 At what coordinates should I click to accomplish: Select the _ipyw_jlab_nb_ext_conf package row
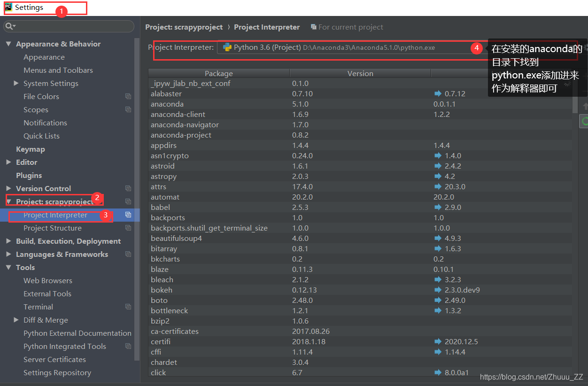pyautogui.click(x=360, y=83)
